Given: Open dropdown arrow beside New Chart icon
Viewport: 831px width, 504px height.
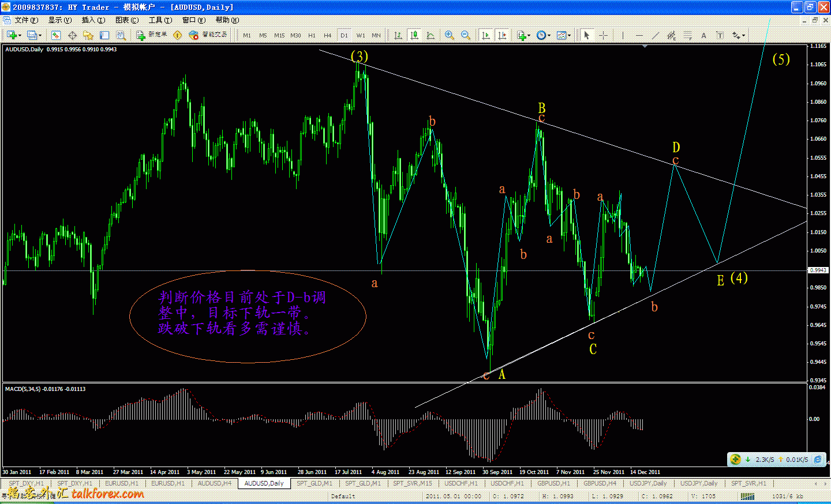Looking at the screenshot, I should click(20, 35).
